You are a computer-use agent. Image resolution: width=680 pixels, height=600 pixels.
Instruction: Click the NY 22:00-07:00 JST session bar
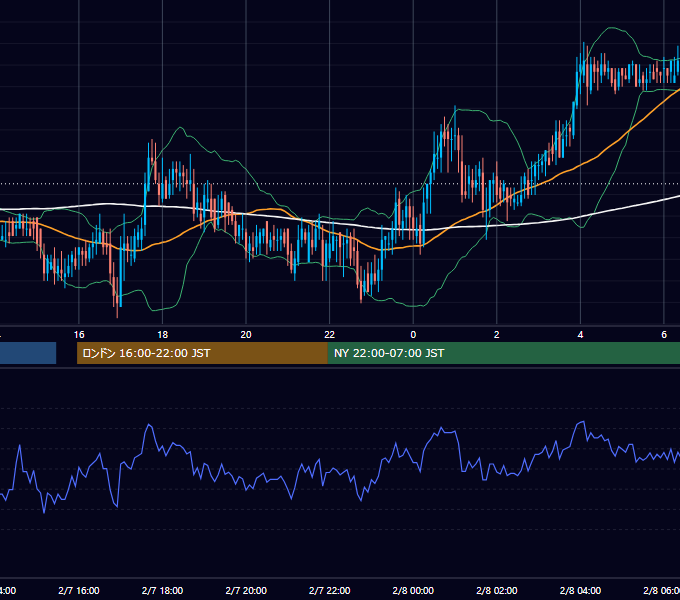[503, 353]
